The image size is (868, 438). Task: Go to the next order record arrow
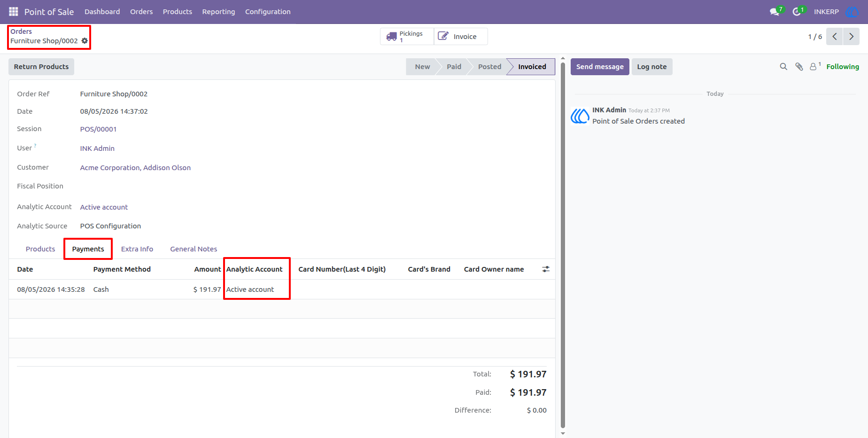coord(851,37)
